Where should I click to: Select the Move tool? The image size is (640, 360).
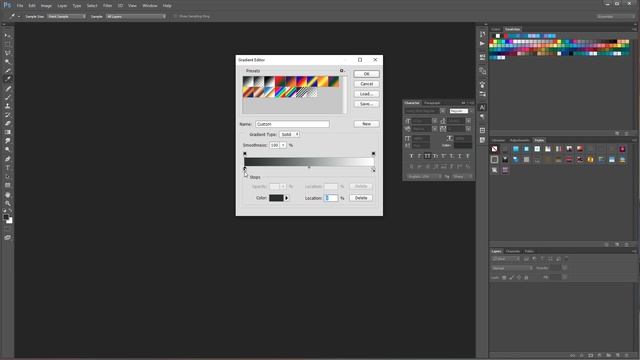coord(8,36)
